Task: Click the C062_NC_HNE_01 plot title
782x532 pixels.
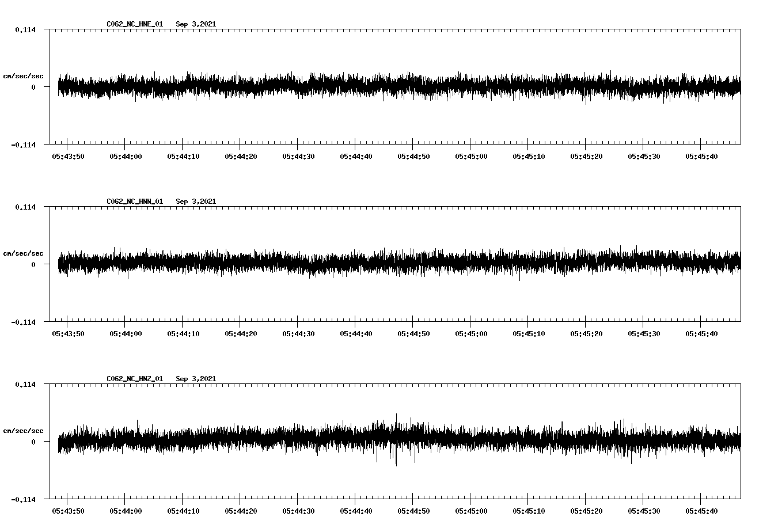Action: pyautogui.click(x=135, y=24)
